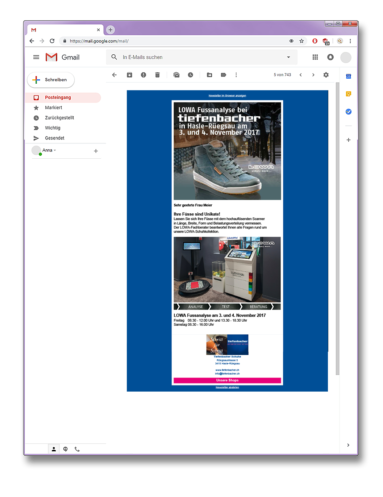Click the pink Unsere Shops button
Viewport: 383px width, 497px height.
coord(227,380)
